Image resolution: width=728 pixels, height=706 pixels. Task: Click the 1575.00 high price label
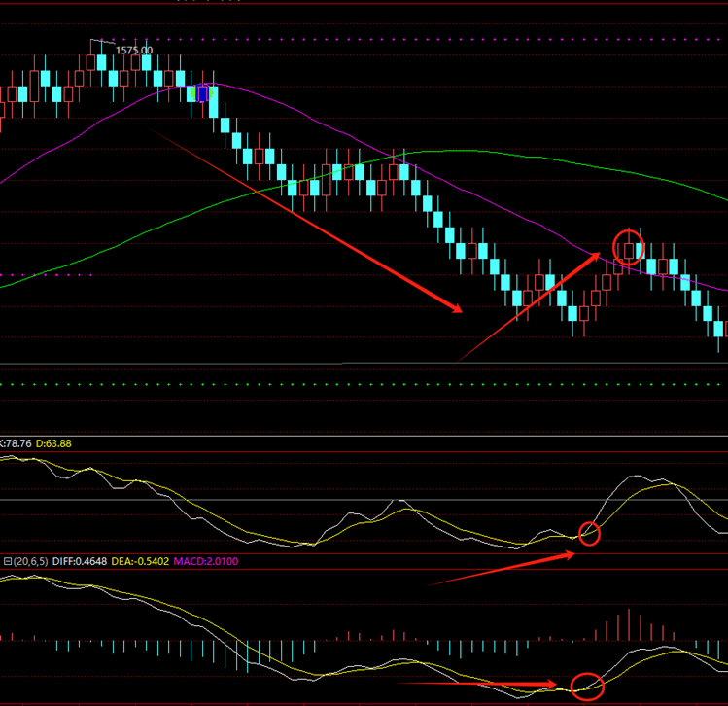click(134, 51)
